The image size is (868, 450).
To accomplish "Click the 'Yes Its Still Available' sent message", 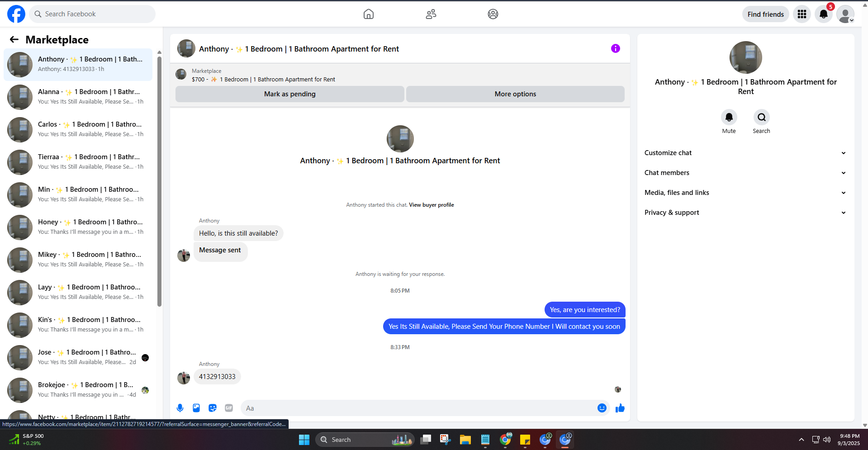I will coord(504,327).
